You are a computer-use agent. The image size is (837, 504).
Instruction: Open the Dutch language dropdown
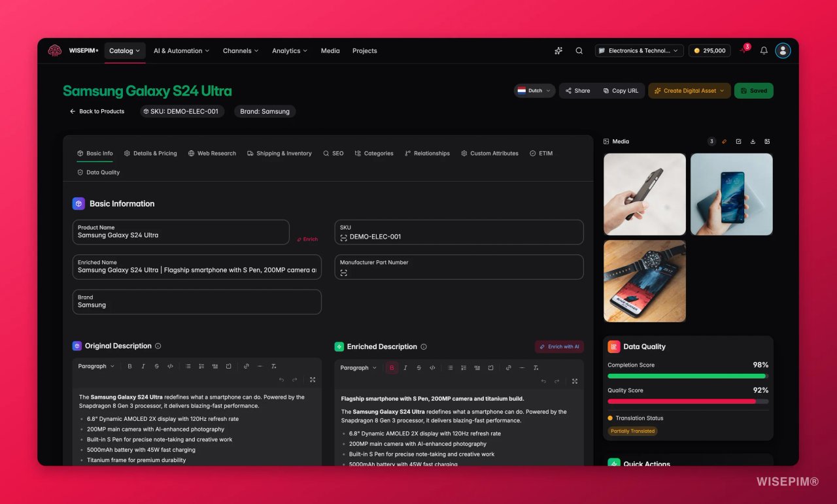point(534,91)
